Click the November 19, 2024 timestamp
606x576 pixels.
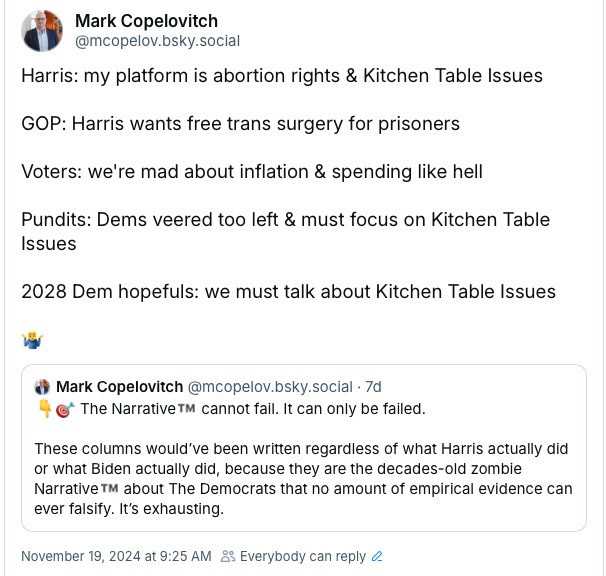pyautogui.click(x=116, y=556)
